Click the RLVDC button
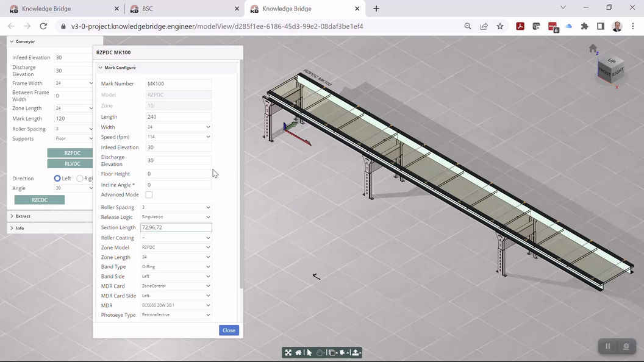This screenshot has width=644, height=362. pos(70,163)
